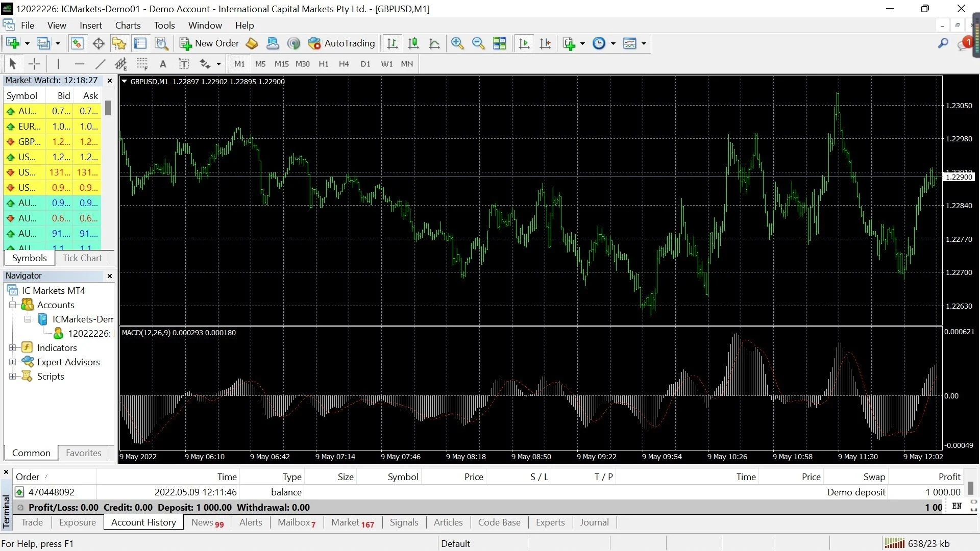The height and width of the screenshot is (551, 980).
Task: Open a New Order
Action: tap(209, 43)
